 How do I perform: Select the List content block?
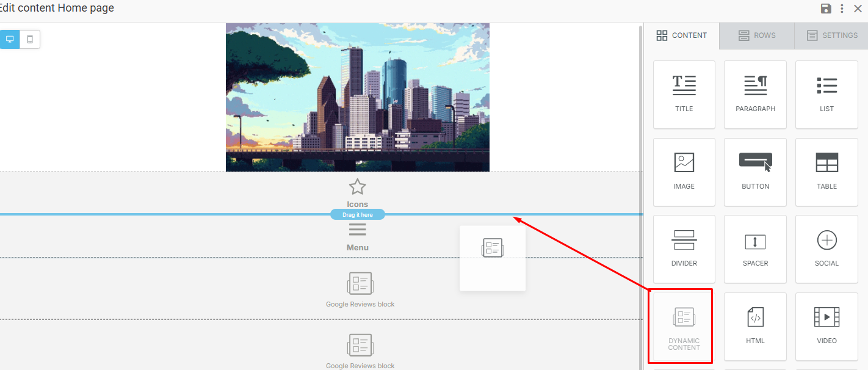[826, 95]
